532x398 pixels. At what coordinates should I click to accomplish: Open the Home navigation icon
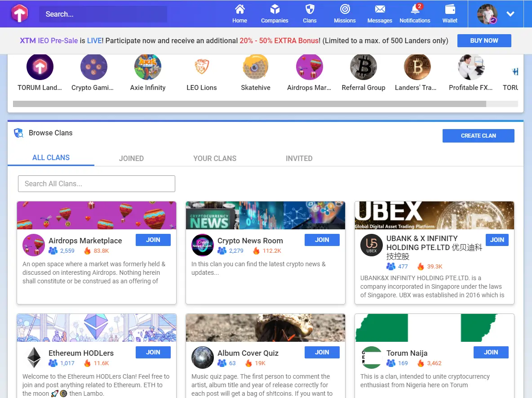tap(239, 9)
